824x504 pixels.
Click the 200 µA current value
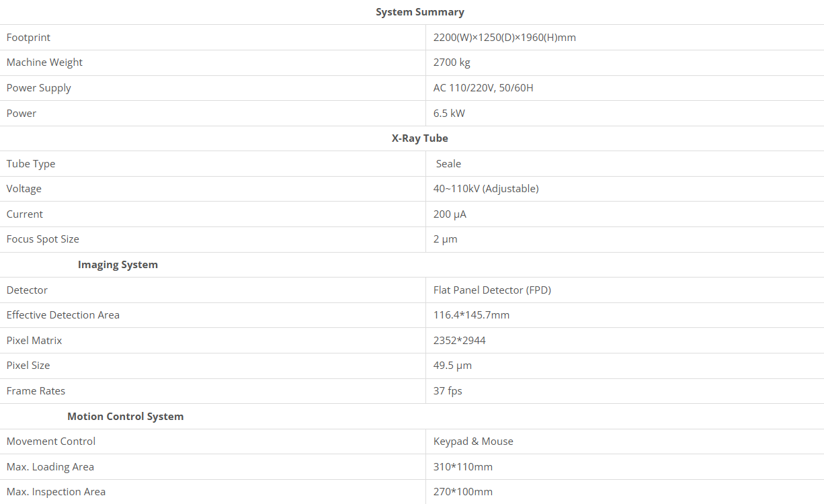tap(450, 214)
